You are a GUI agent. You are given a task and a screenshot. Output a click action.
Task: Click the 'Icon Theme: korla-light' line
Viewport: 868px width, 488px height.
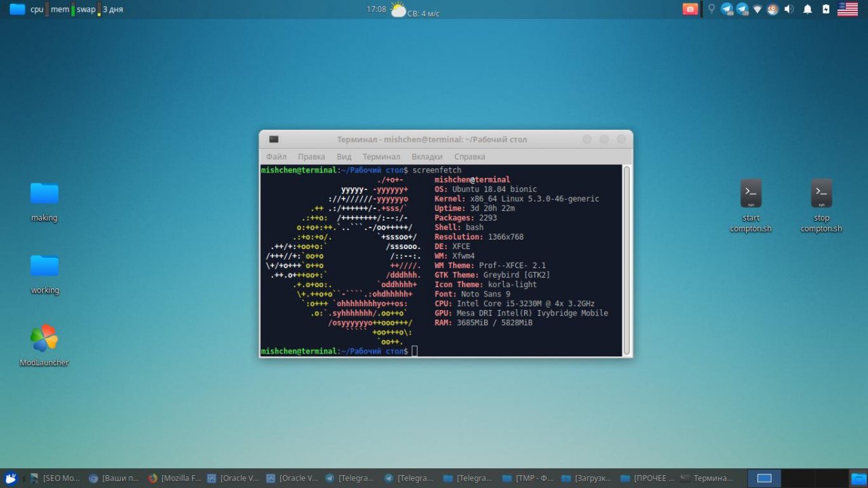coord(486,284)
